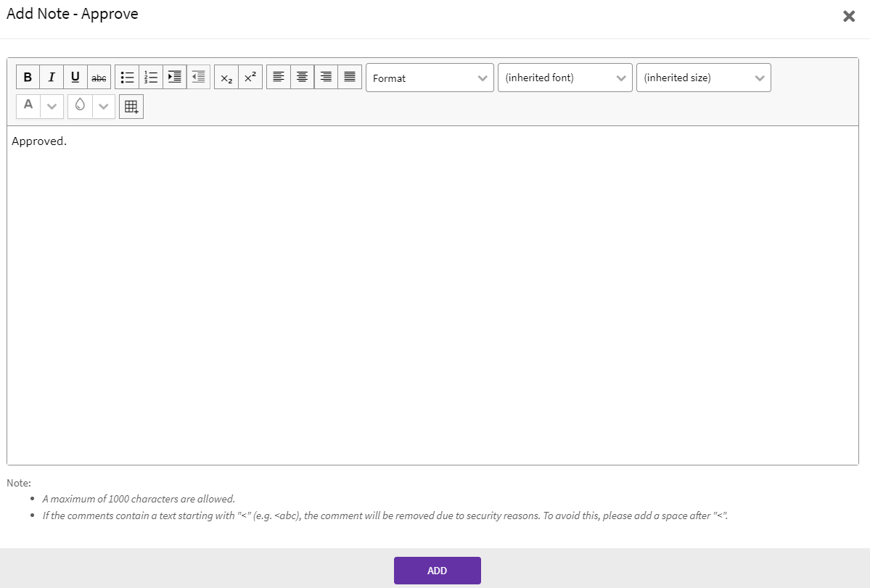
Task: Open the inherited size dropdown
Action: pos(703,78)
